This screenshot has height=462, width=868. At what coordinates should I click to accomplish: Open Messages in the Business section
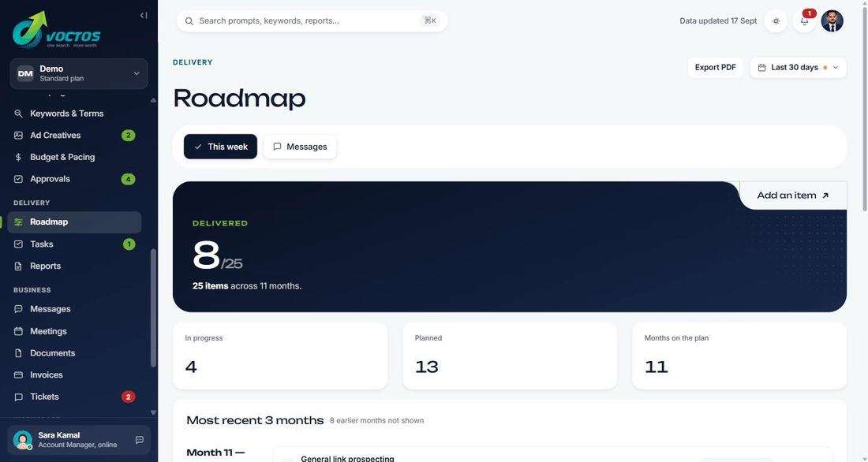(x=51, y=309)
